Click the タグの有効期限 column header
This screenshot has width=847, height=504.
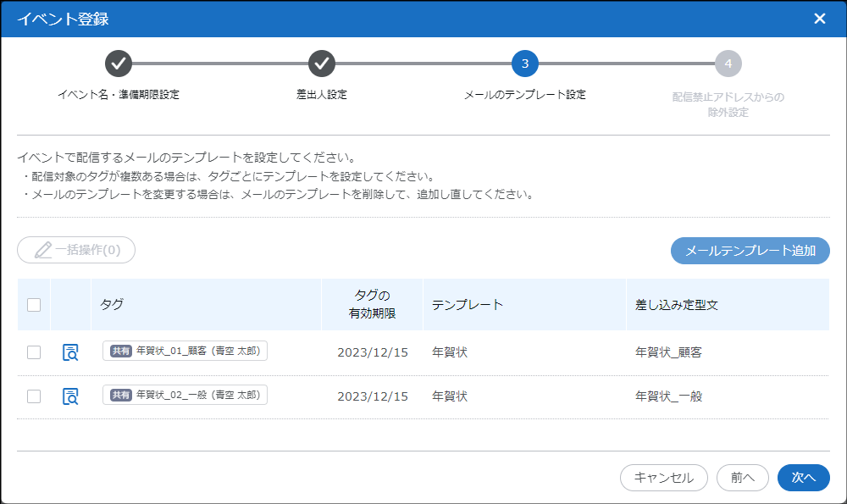point(372,304)
